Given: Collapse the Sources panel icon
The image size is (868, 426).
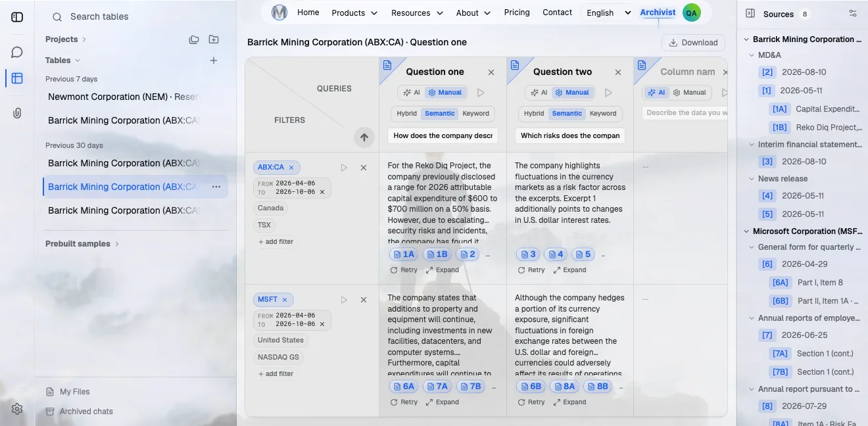Looking at the screenshot, I should coord(750,14).
